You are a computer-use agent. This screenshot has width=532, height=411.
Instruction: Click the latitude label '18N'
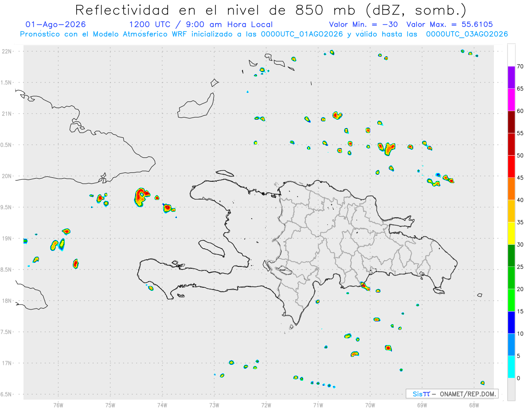click(x=7, y=301)
